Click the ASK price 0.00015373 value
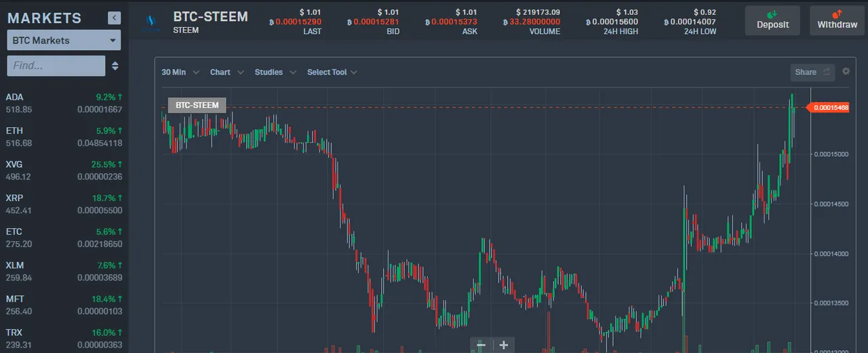Image resolution: width=868 pixels, height=353 pixels. tap(451, 22)
